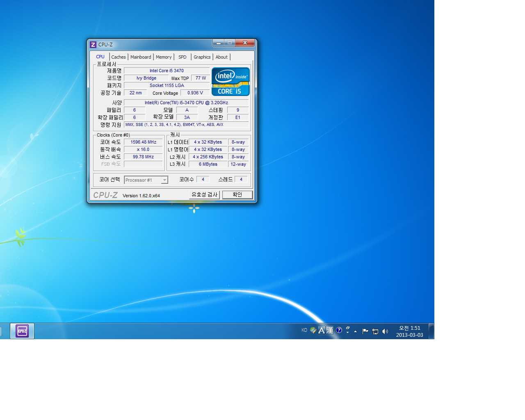Open the language bar help icon
Screen dimensions: 525x420
(339, 330)
